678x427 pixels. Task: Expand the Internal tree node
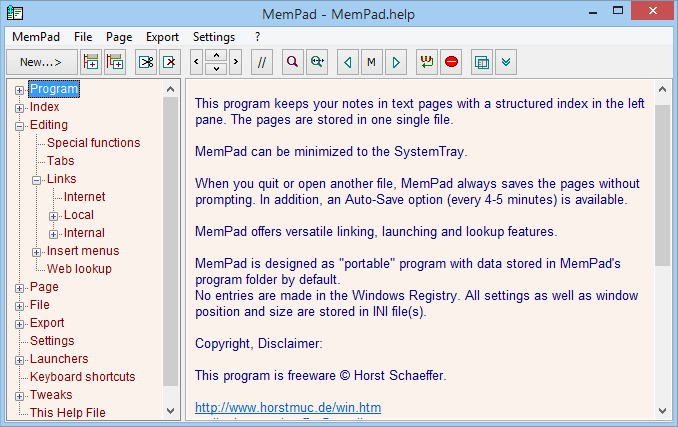tap(53, 234)
